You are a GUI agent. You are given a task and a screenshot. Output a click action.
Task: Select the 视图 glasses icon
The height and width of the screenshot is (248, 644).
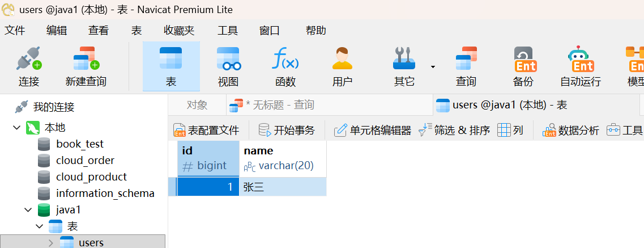pyautogui.click(x=228, y=59)
